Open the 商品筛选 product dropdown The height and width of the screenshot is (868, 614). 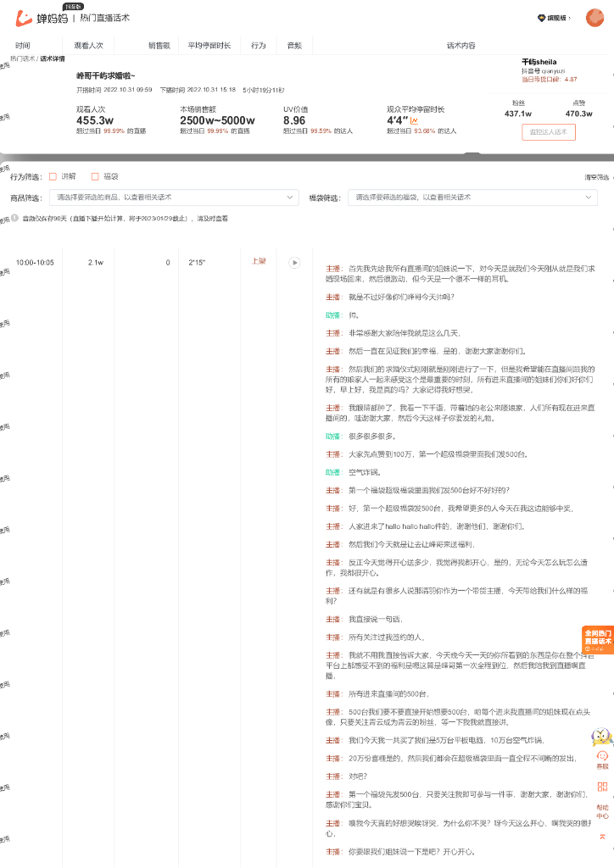click(x=174, y=198)
